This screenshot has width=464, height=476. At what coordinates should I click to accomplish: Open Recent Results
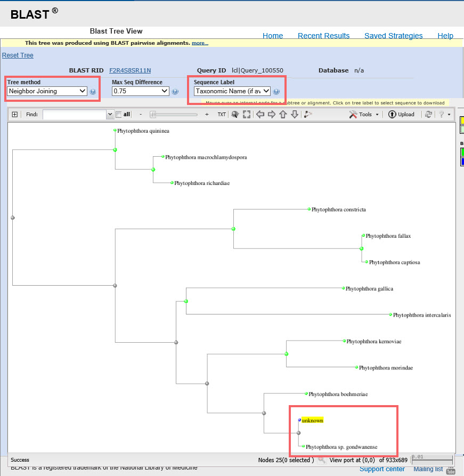[x=323, y=36]
